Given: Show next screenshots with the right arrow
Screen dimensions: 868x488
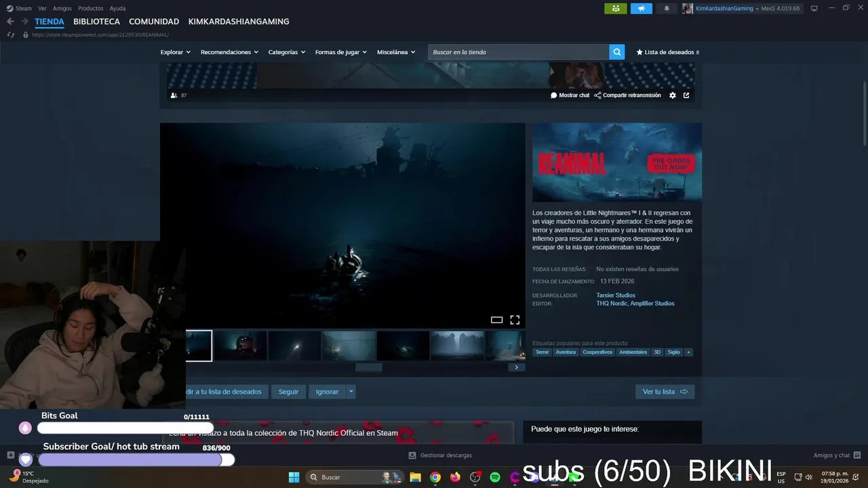Looking at the screenshot, I should click(x=516, y=367).
